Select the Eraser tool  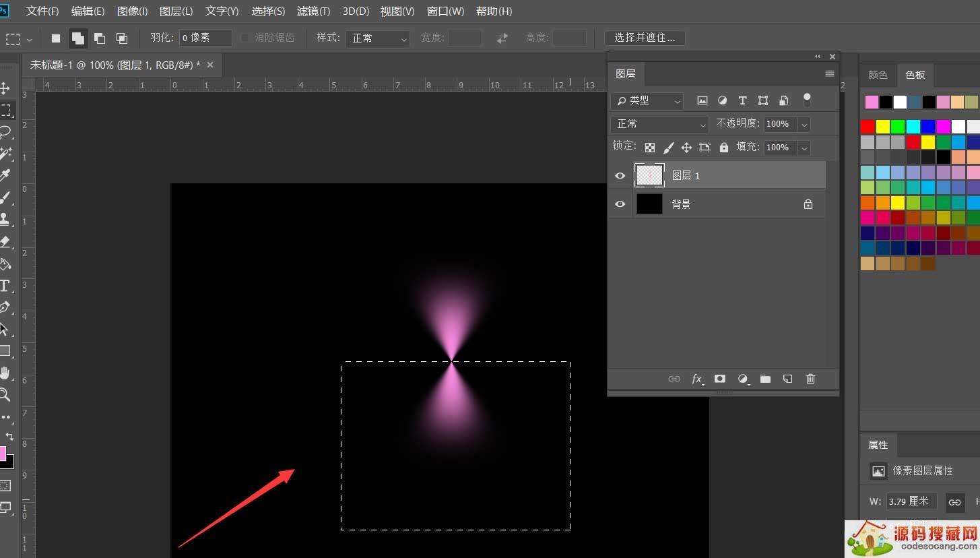[5, 241]
